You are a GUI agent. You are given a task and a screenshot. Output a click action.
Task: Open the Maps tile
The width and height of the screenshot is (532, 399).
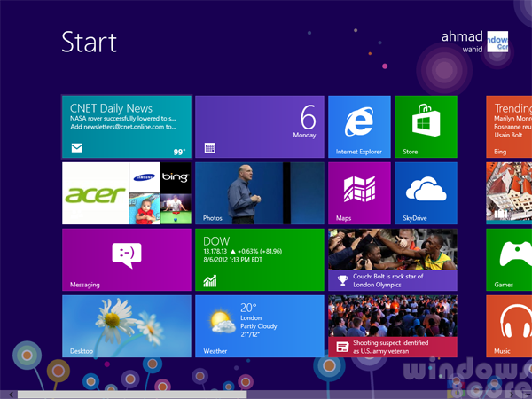[359, 193]
